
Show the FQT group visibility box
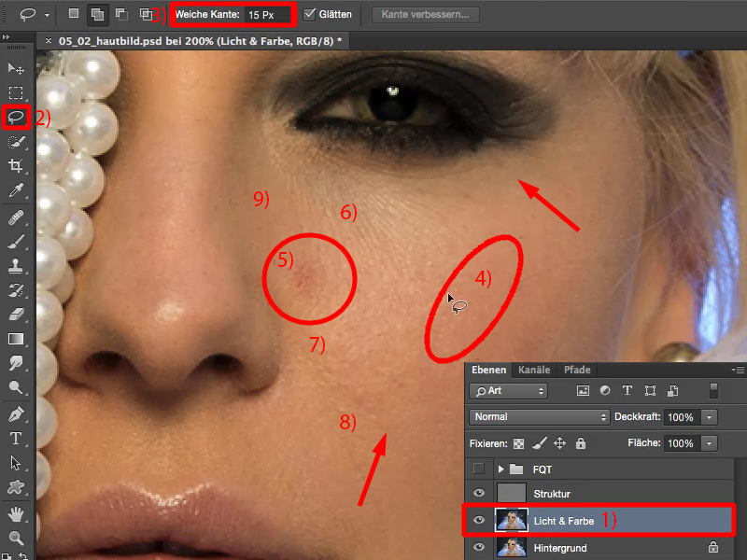tap(479, 469)
